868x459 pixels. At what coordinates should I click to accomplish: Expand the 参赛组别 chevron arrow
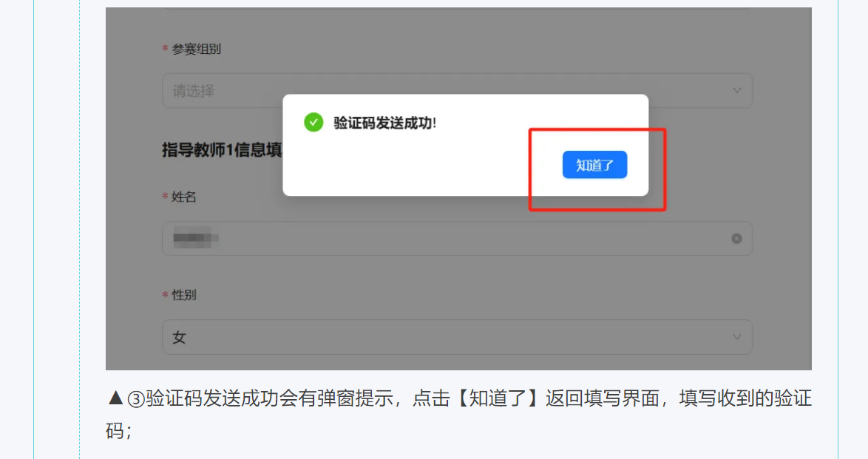(x=737, y=90)
